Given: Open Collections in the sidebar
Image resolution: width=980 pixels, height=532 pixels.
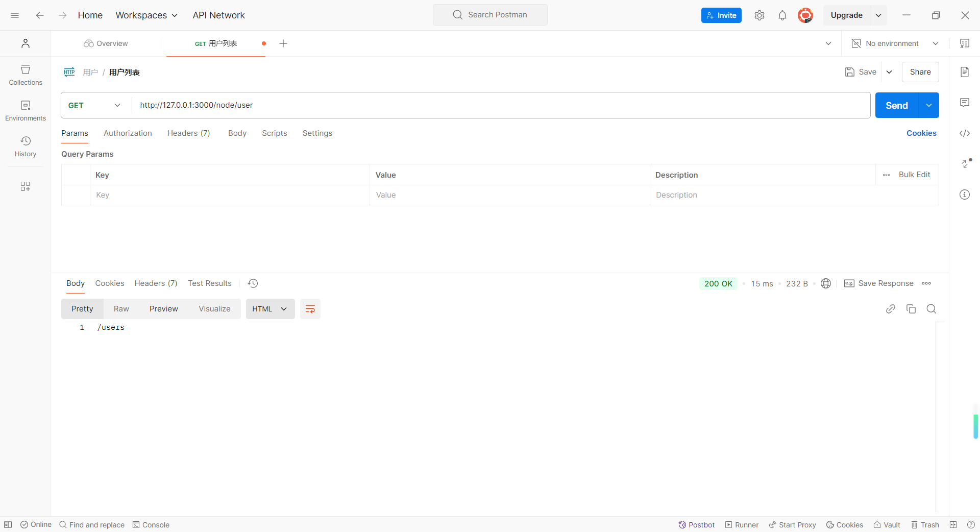Looking at the screenshot, I should pyautogui.click(x=26, y=75).
